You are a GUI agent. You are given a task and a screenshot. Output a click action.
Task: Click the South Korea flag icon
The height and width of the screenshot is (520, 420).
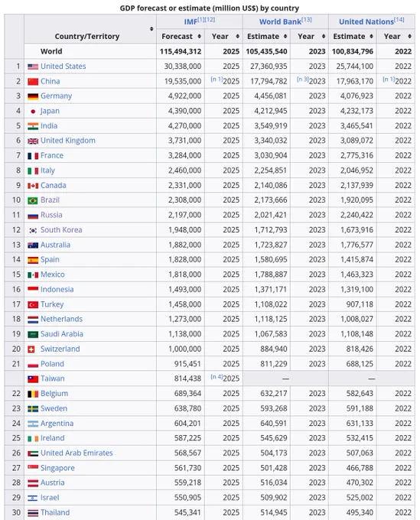tap(33, 230)
